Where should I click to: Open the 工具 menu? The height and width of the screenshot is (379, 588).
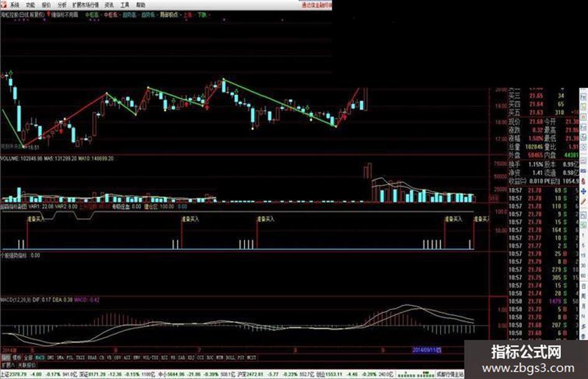click(124, 5)
